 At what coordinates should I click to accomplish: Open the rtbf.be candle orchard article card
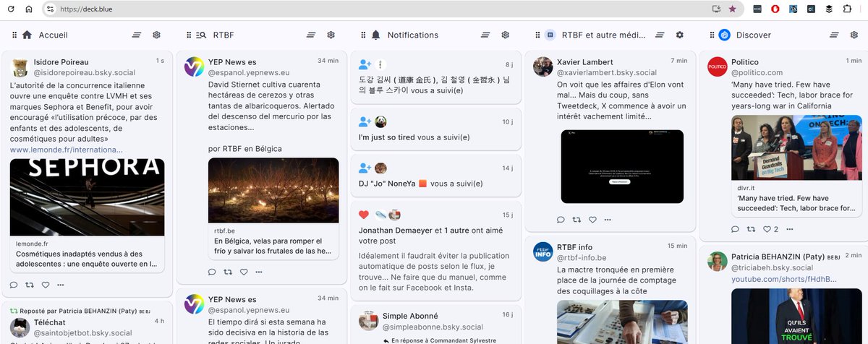(x=273, y=208)
